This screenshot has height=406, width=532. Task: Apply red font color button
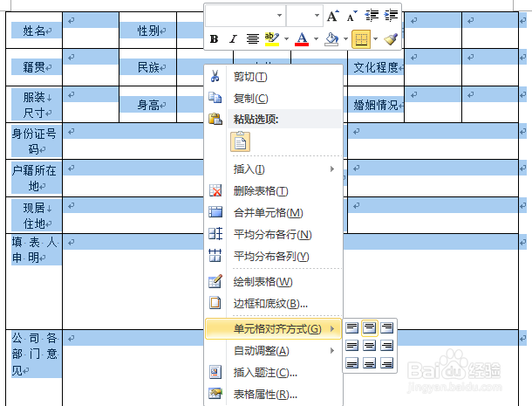point(302,39)
